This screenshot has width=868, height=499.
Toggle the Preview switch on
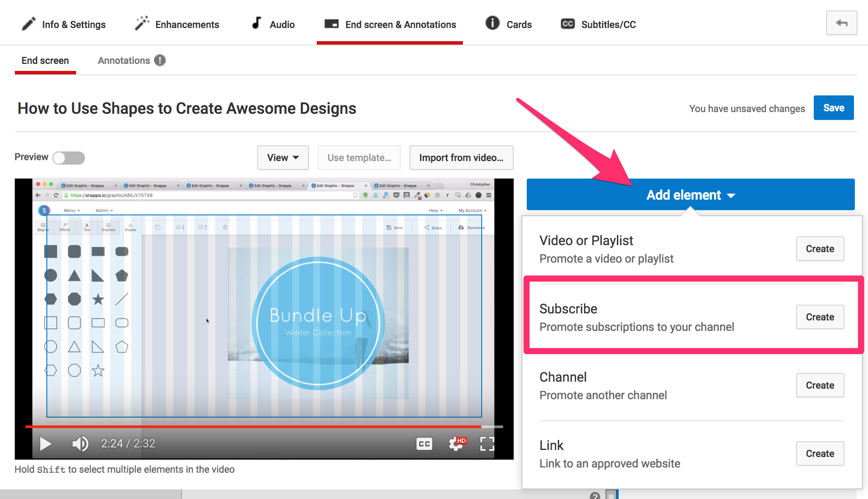click(69, 158)
